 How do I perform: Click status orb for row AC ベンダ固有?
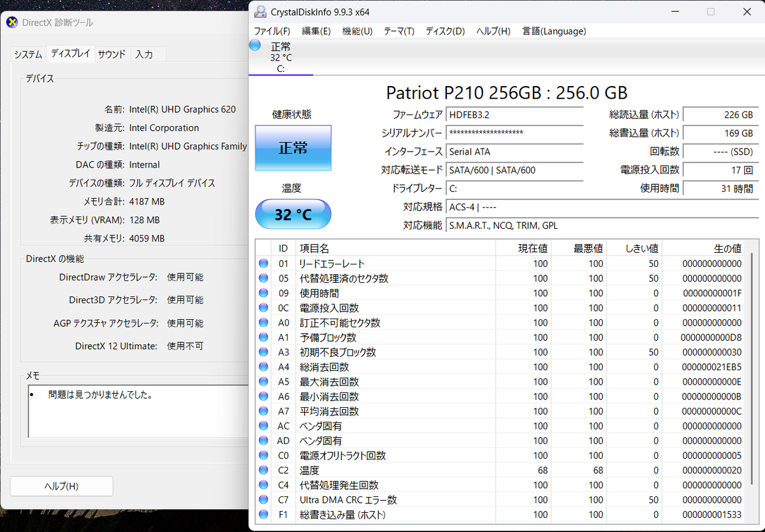pyautogui.click(x=263, y=426)
